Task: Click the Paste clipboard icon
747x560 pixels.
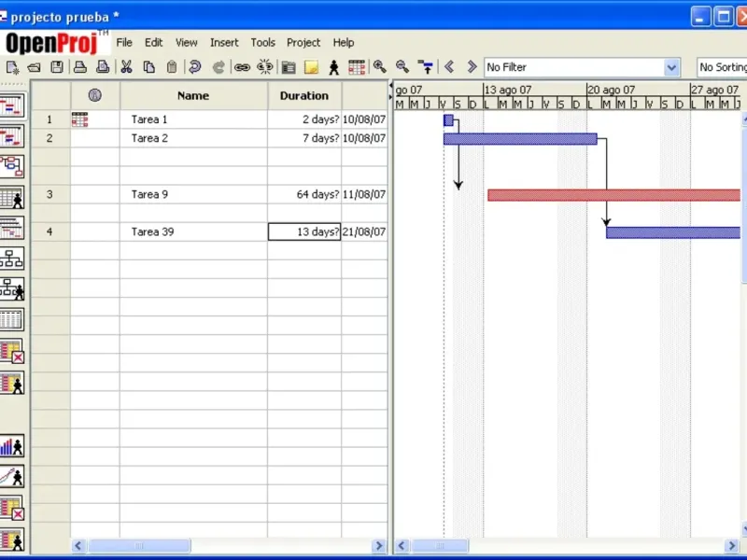Action: (x=172, y=67)
